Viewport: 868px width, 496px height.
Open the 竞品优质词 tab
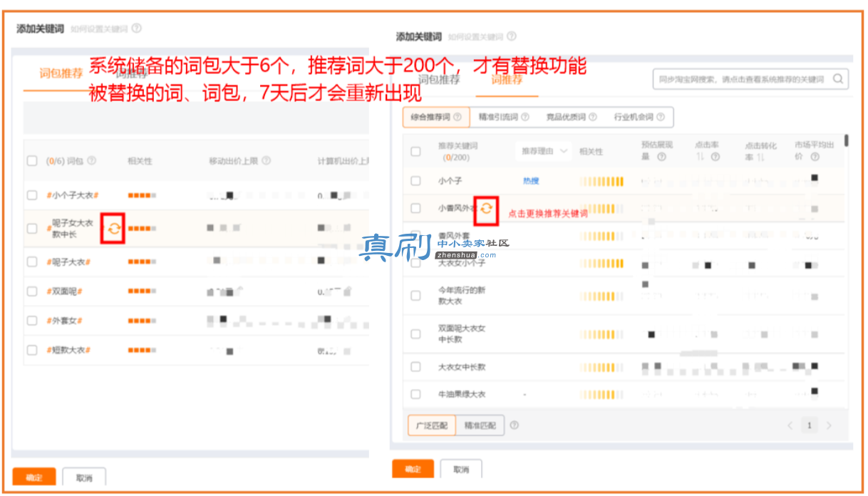tap(571, 117)
